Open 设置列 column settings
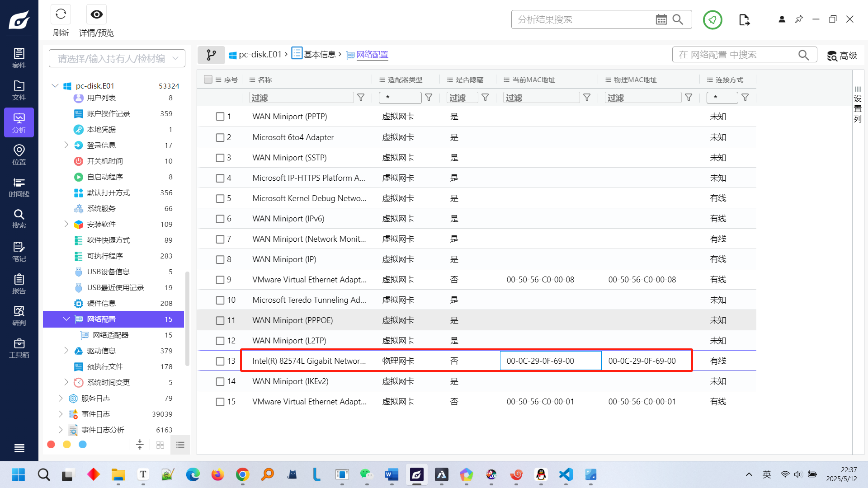Screen dimensions: 868x488 coord(858,104)
